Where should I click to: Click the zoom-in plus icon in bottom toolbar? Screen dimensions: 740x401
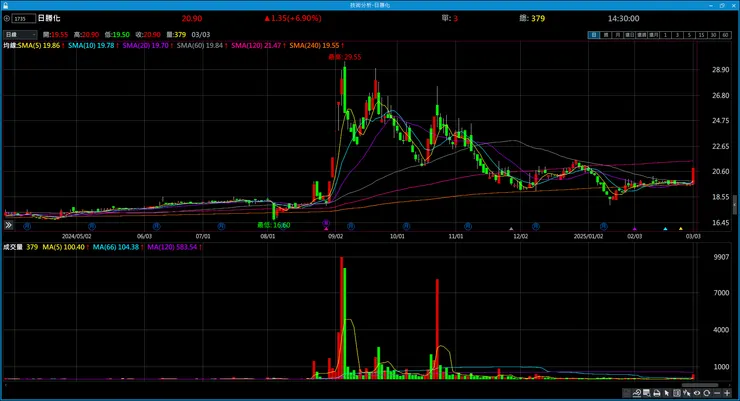tap(727, 393)
